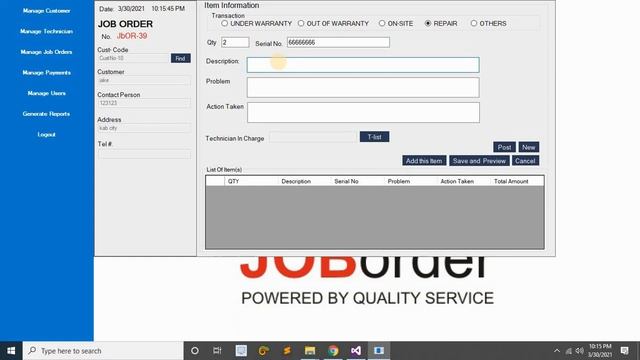Open network status icon in tray
The height and width of the screenshot is (360, 640).
[569, 351]
